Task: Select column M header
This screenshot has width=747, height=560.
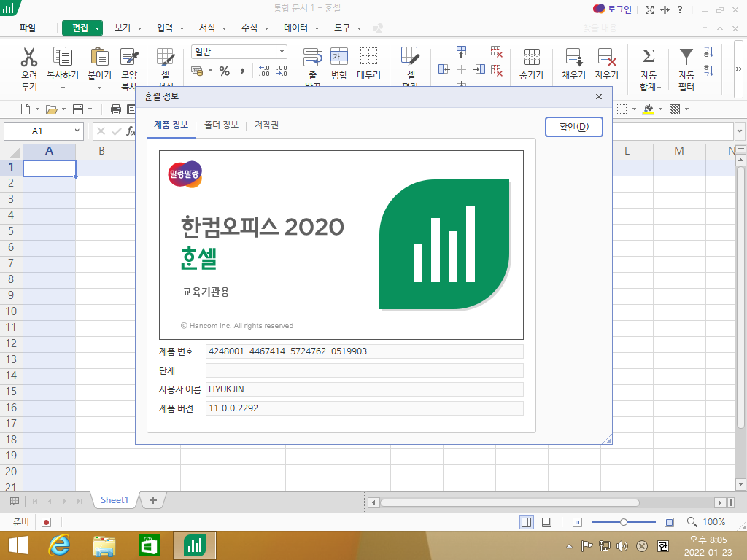Action: click(679, 151)
